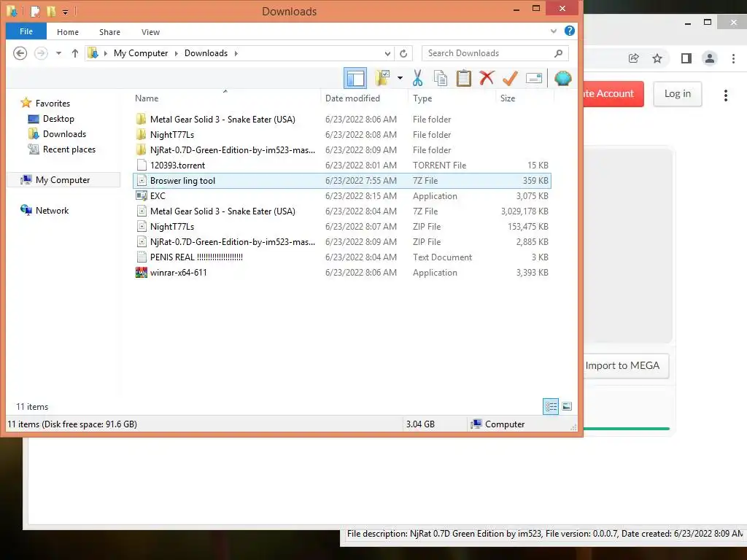The height and width of the screenshot is (560, 747).
Task: Click the browser profile avatar icon
Action: tap(709, 58)
